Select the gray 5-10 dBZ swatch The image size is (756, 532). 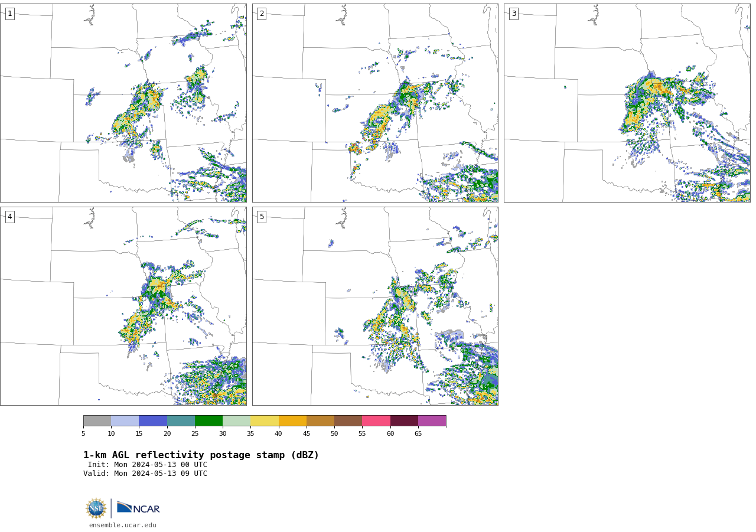tap(97, 421)
